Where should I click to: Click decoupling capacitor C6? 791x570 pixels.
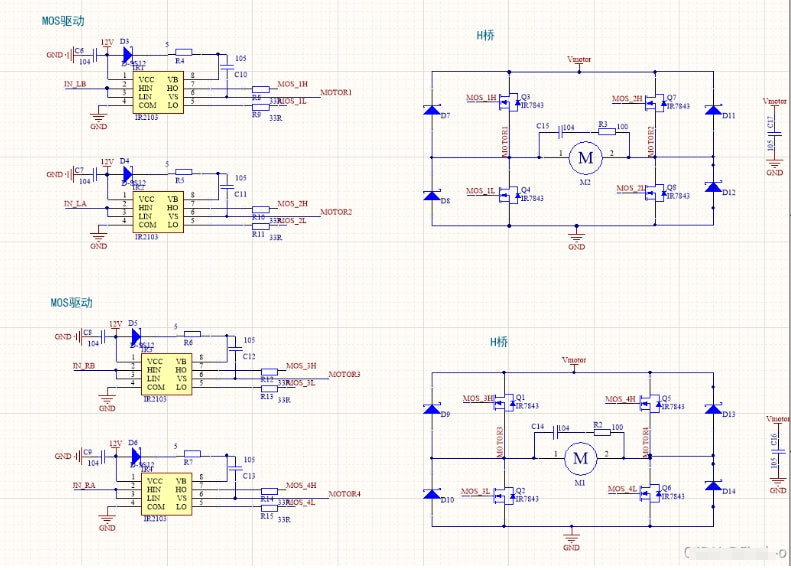(94, 54)
